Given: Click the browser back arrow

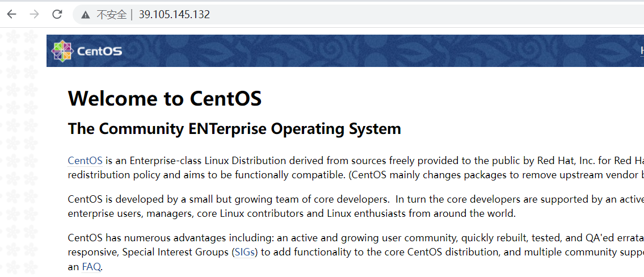Looking at the screenshot, I should (x=11, y=14).
